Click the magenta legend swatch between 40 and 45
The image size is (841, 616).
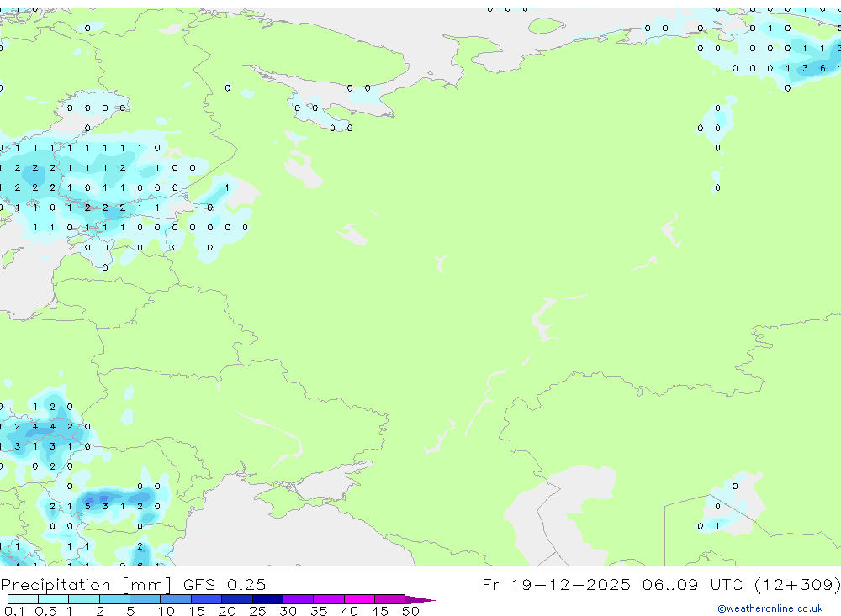coord(359,599)
